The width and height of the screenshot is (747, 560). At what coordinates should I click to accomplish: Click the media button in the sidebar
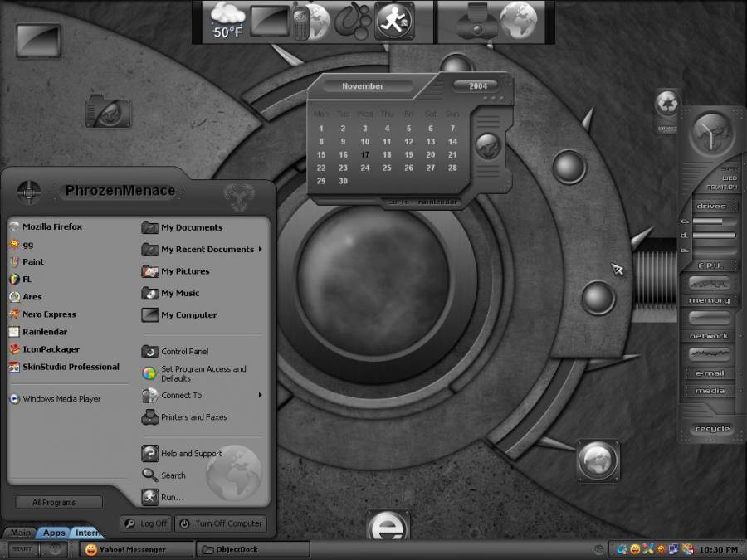tap(710, 391)
